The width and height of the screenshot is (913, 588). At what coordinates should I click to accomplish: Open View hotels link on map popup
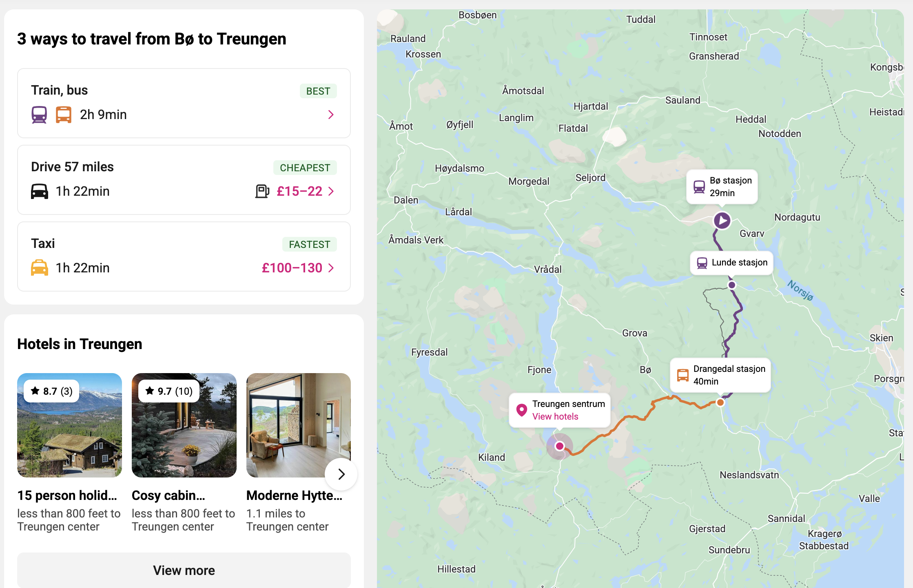pos(555,416)
